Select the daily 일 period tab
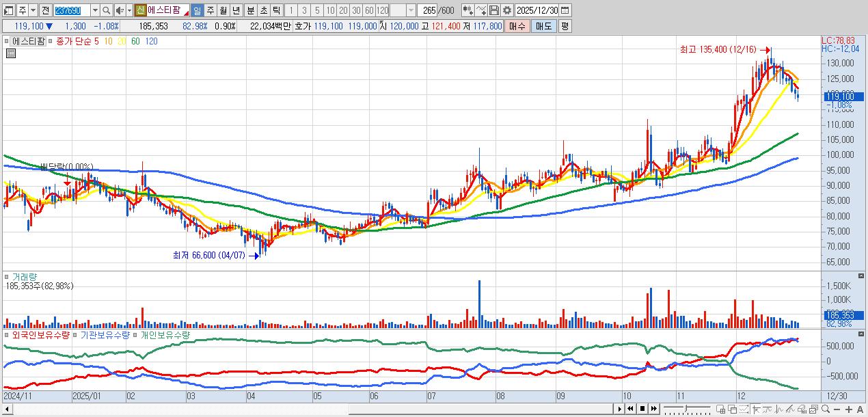The width and height of the screenshot is (868, 417). pyautogui.click(x=197, y=10)
